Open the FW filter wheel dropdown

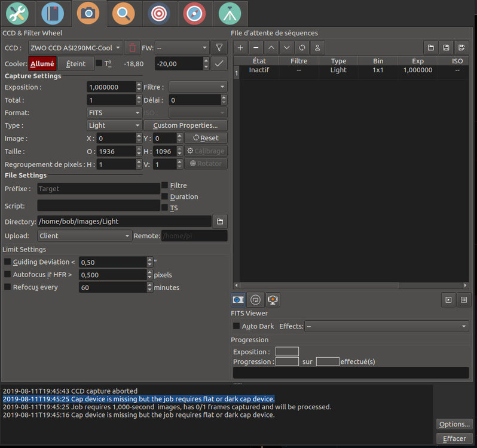[182, 48]
